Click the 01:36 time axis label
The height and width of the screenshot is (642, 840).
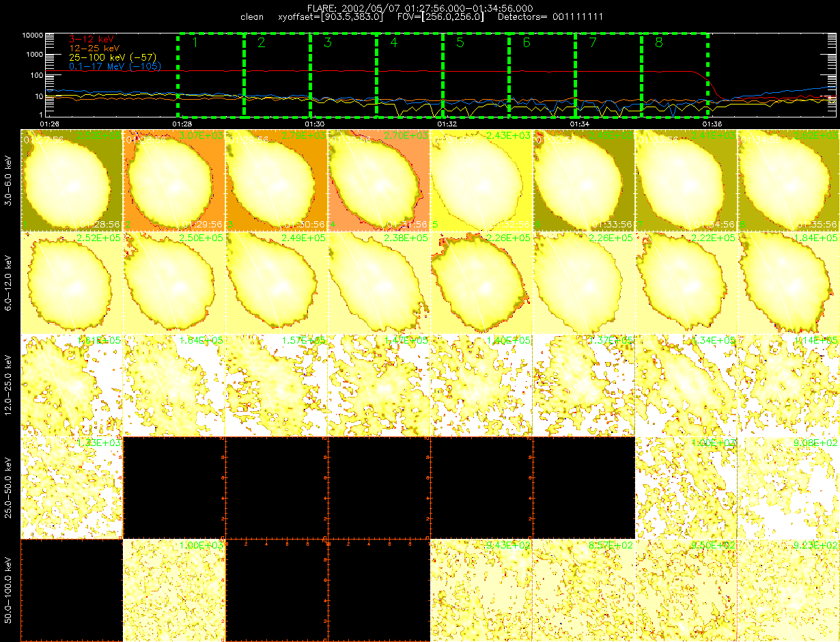point(711,124)
